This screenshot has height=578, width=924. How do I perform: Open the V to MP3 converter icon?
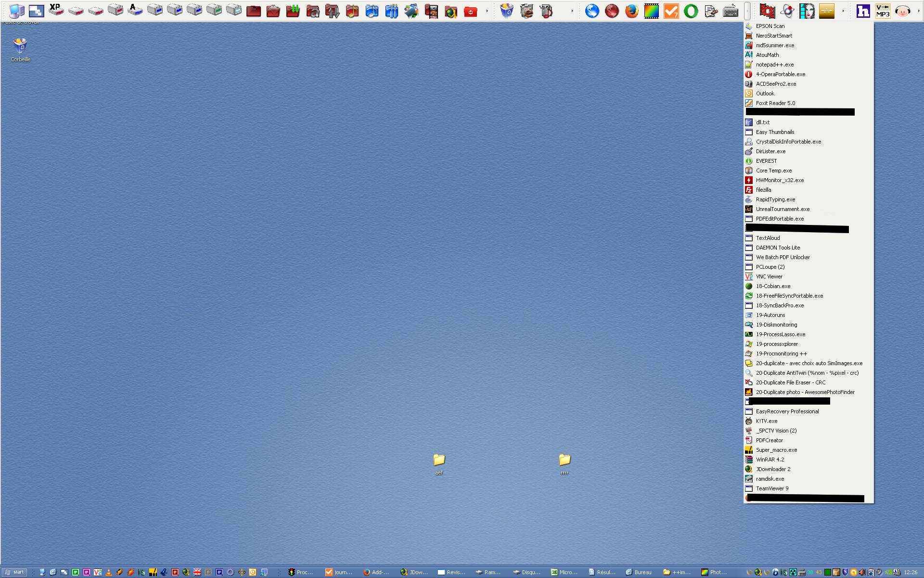[883, 11]
